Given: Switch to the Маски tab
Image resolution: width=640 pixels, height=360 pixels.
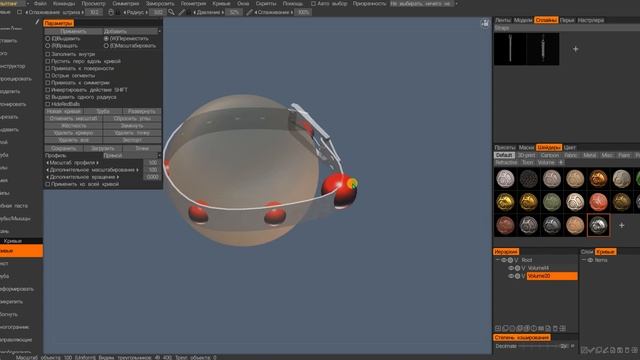Looking at the screenshot, I should coord(526,147).
